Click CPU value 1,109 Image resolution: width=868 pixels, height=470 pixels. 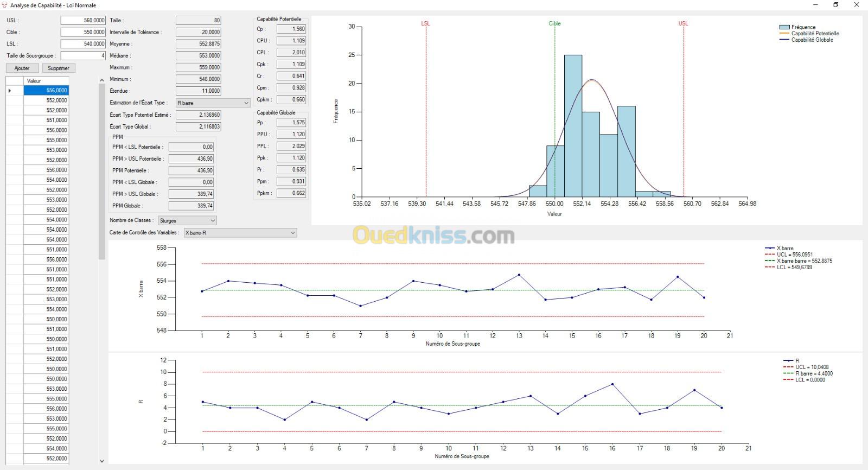(291, 41)
